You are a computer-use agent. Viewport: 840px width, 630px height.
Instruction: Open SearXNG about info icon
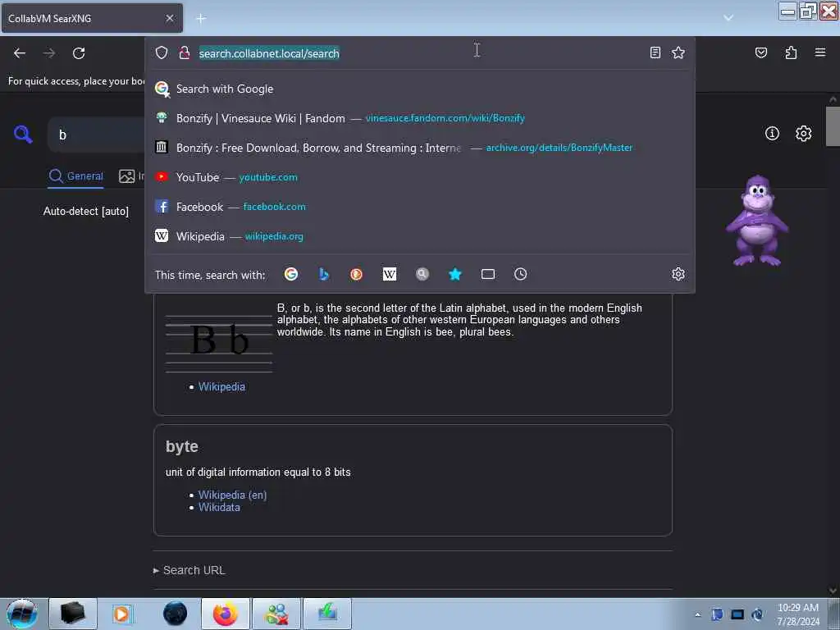tap(772, 134)
